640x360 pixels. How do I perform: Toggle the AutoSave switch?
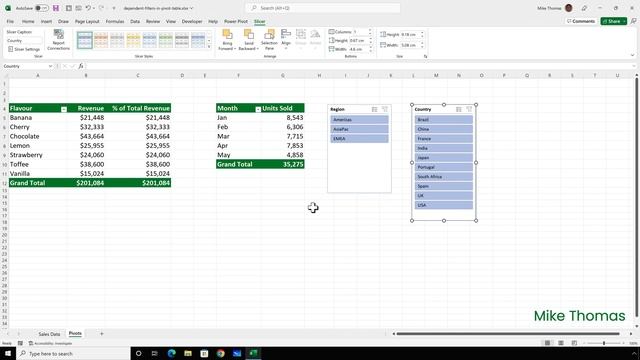click(41, 8)
